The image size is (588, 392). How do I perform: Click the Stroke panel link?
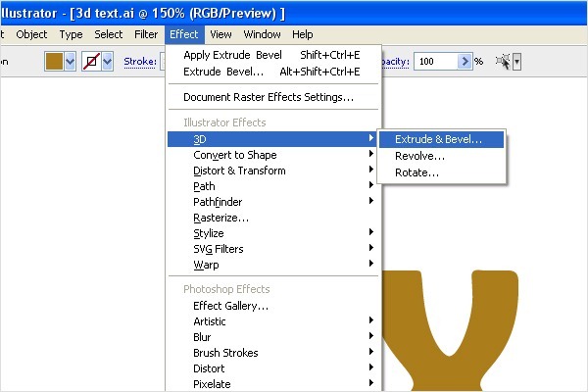pos(140,62)
